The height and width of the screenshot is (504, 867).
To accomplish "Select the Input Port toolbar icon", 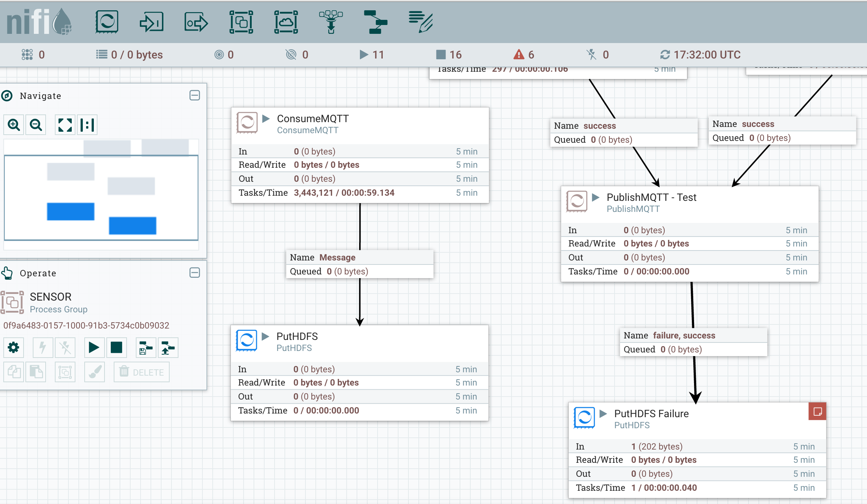I will coord(151,22).
